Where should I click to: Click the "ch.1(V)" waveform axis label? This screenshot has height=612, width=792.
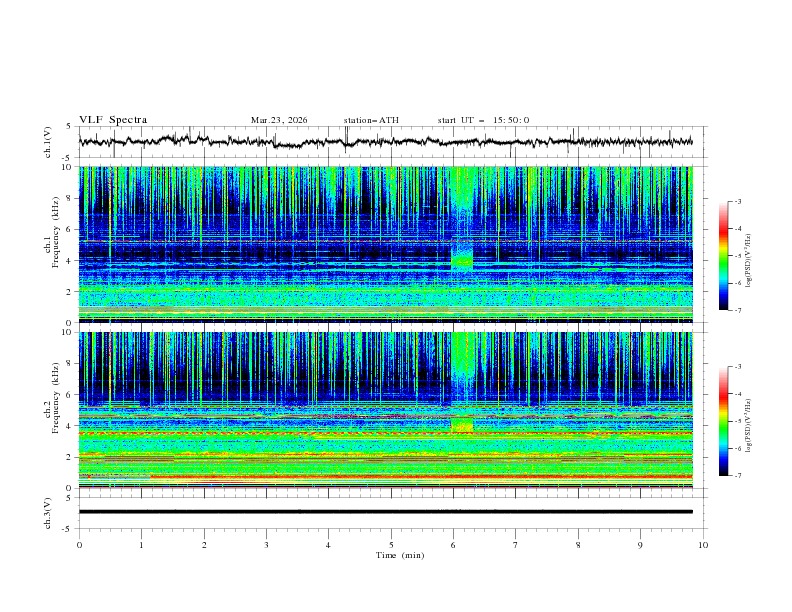[48, 142]
